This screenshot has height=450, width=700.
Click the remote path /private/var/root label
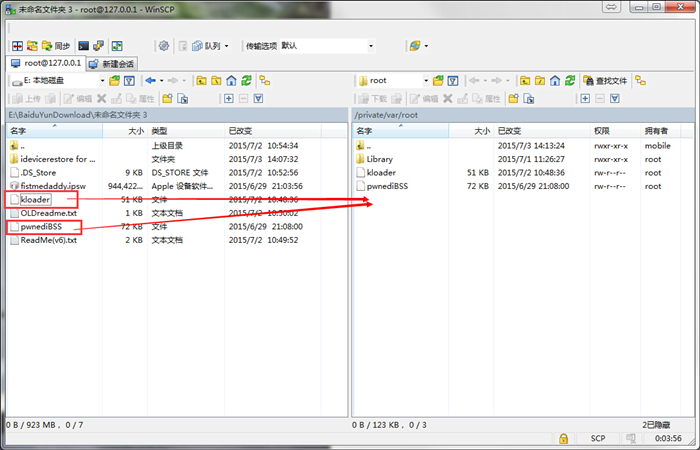click(x=386, y=115)
